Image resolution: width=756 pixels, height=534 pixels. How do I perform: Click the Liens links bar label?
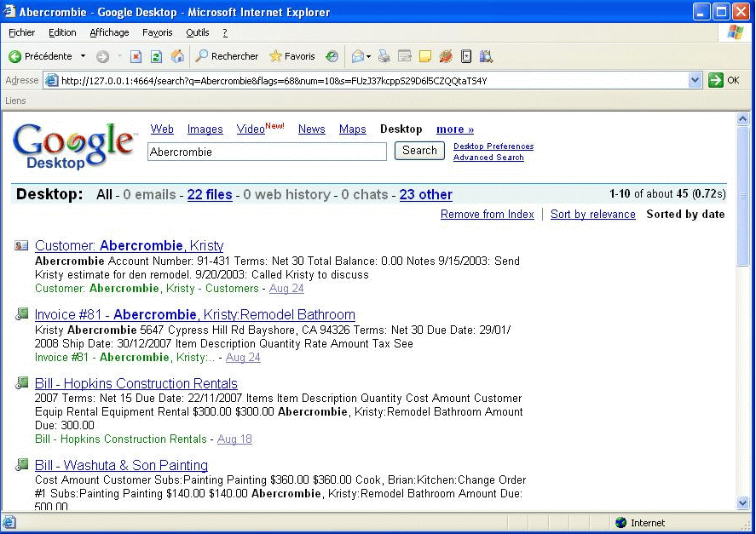coord(15,100)
